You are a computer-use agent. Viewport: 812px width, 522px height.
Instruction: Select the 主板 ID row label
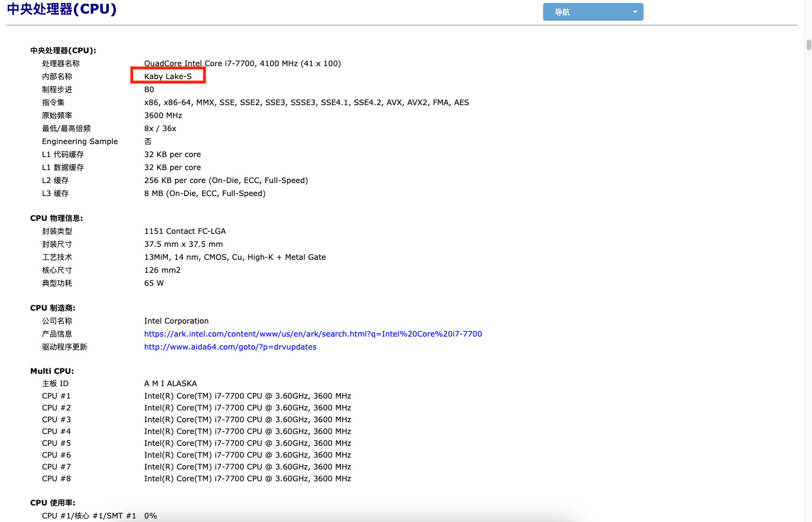55,383
